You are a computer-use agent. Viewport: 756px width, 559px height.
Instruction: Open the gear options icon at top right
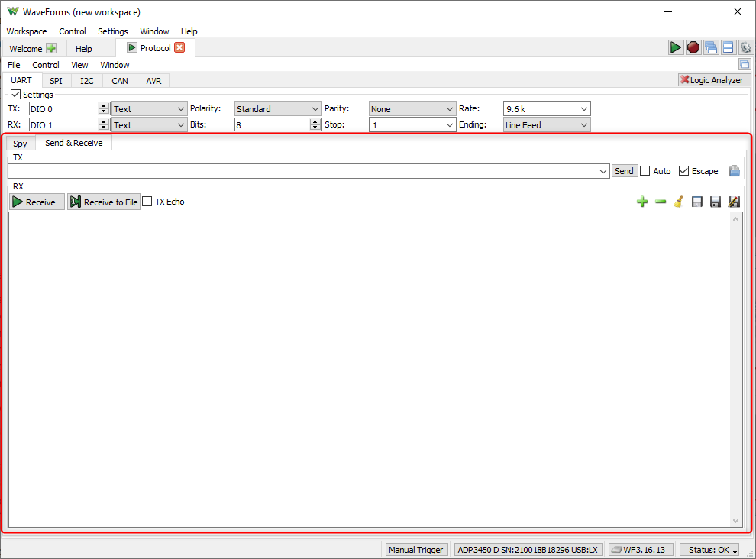click(x=745, y=47)
